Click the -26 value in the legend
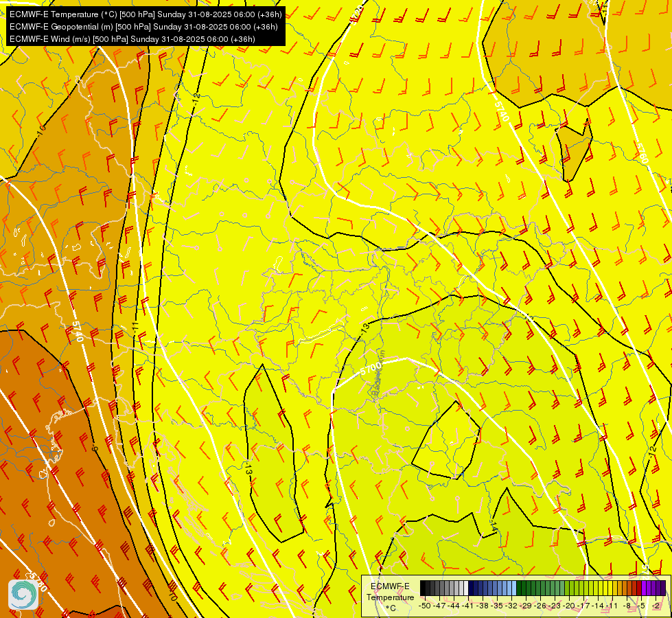The height and width of the screenshot is (618, 672). point(540,606)
